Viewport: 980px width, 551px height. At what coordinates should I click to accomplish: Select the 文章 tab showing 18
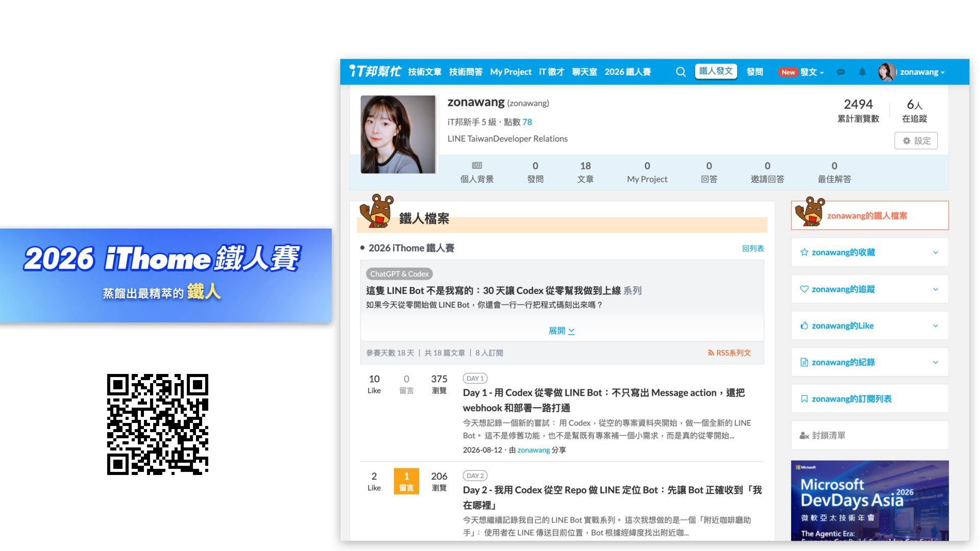(585, 172)
